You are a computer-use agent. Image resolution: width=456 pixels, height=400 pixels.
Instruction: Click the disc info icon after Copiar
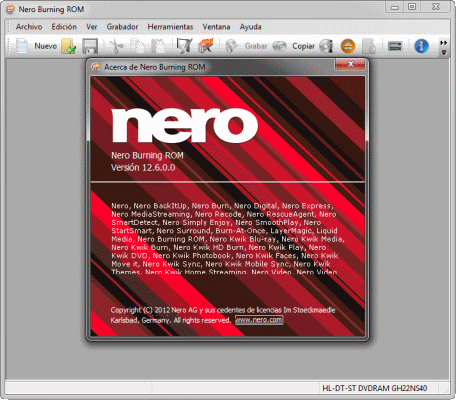326,46
